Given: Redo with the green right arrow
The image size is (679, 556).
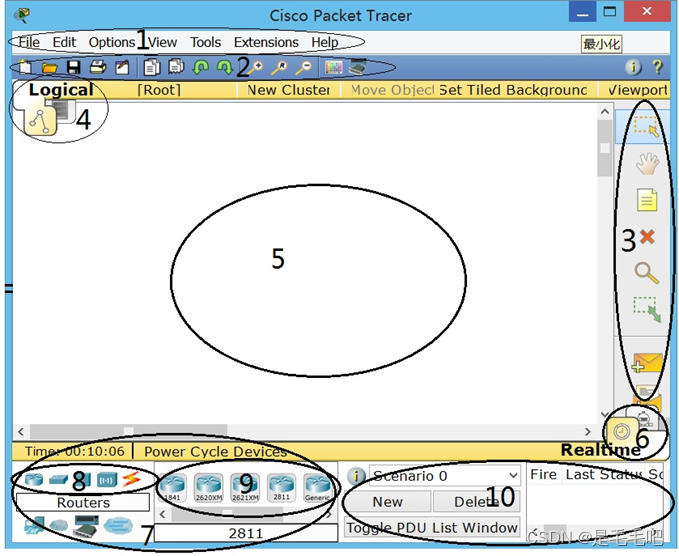Looking at the screenshot, I should (x=225, y=67).
